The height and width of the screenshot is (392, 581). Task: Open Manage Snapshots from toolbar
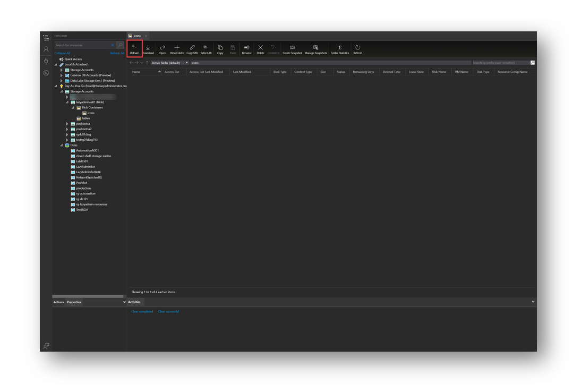click(315, 49)
